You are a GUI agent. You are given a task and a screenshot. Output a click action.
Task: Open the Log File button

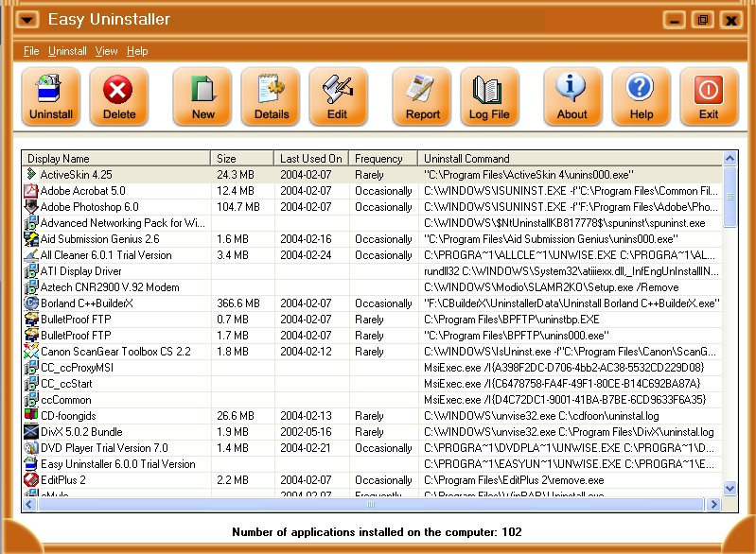489,96
